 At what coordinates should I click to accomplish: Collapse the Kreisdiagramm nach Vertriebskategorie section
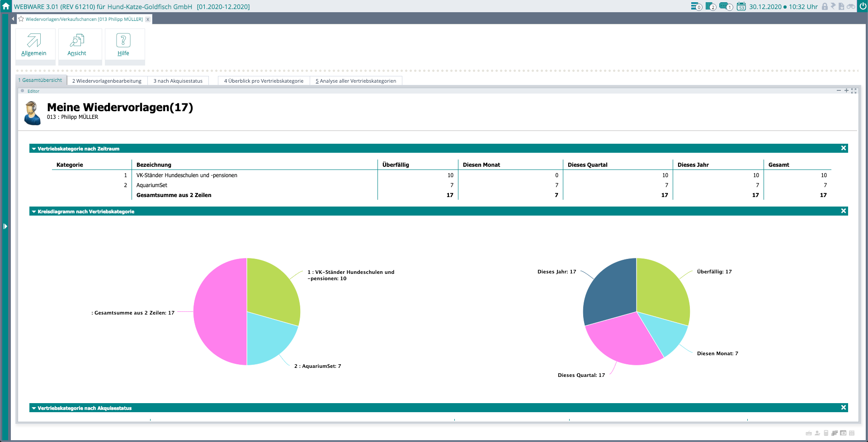click(x=34, y=212)
